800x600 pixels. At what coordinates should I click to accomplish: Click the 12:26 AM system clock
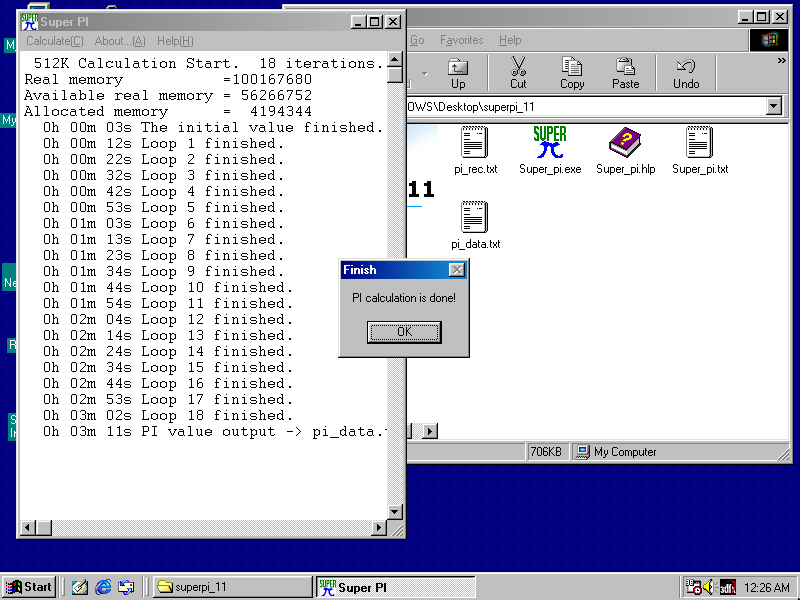[x=766, y=588]
